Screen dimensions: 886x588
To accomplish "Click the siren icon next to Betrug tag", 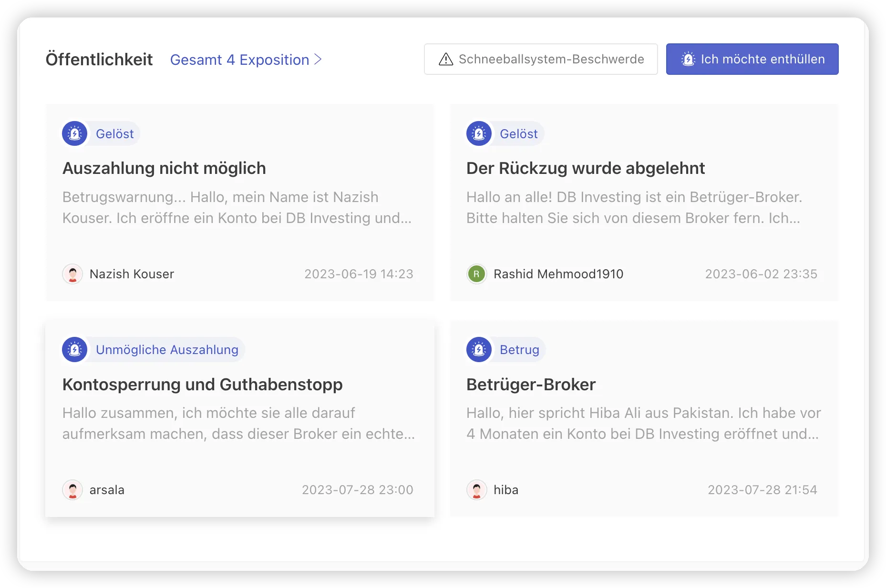I will click(x=479, y=350).
